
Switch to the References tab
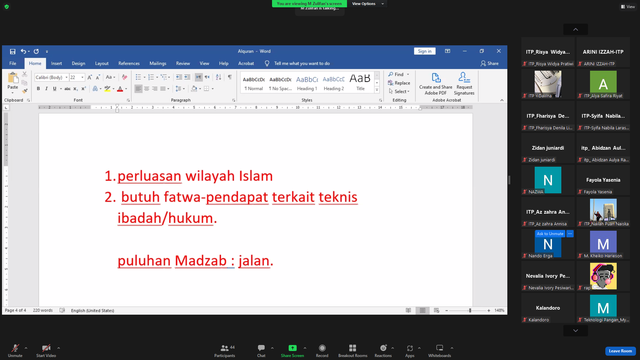(x=129, y=64)
